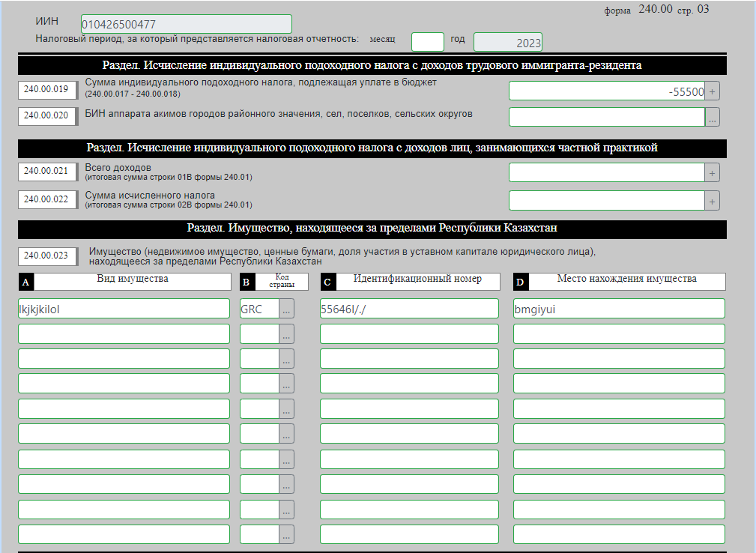The height and width of the screenshot is (553, 756).
Task: Click the plus button beside Всего доходов field
Action: (712, 173)
